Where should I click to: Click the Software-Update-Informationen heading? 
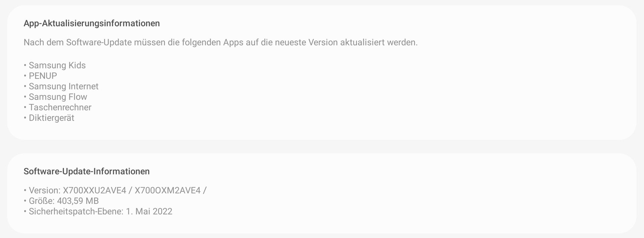click(87, 171)
